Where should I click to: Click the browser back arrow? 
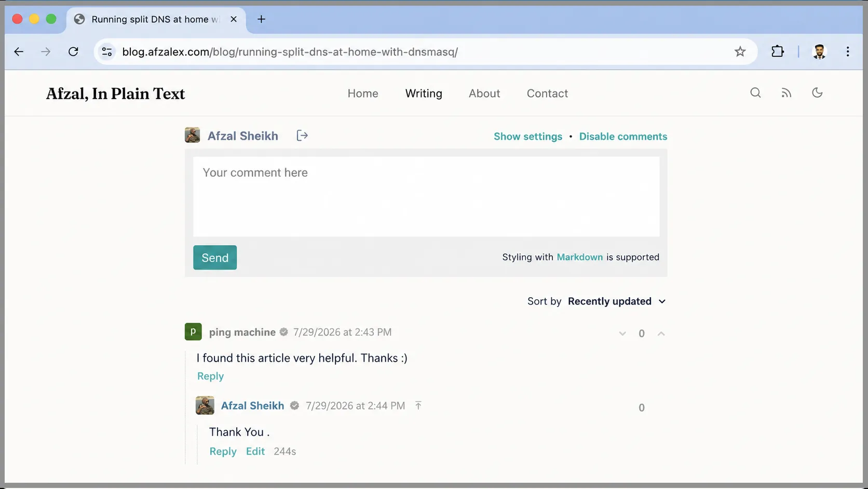[19, 51]
